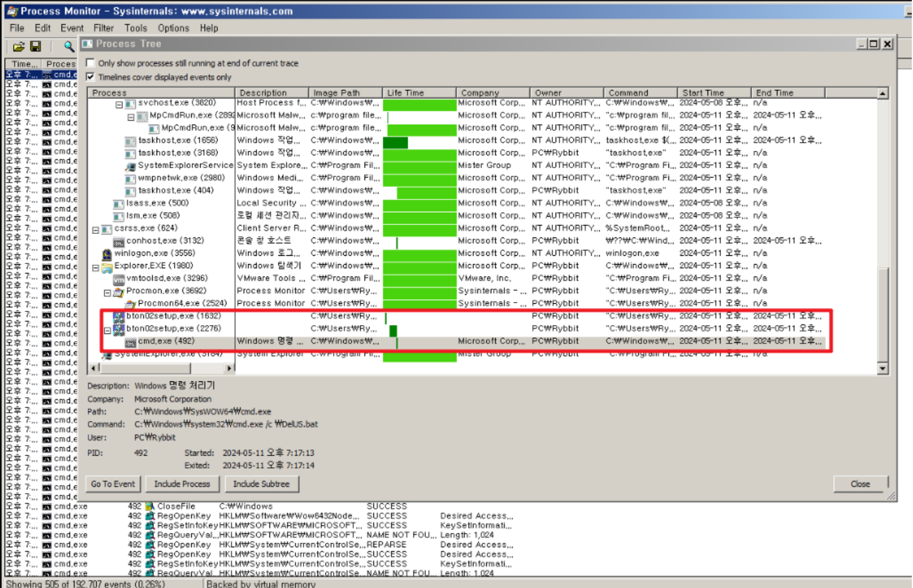Click horizontal scroll left arrow under Process column
The width and height of the screenshot is (913, 588).
[92, 368]
